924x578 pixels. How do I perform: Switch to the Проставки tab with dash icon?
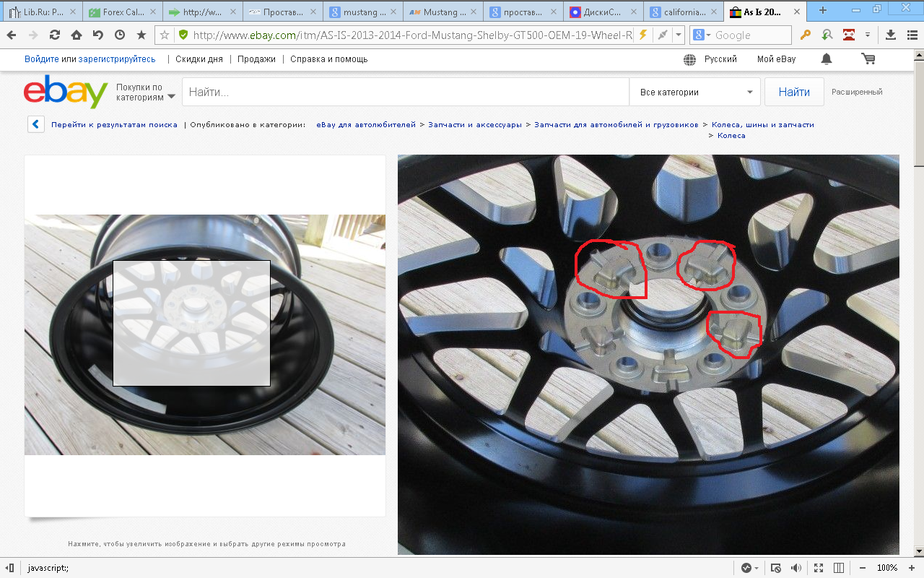[282, 12]
